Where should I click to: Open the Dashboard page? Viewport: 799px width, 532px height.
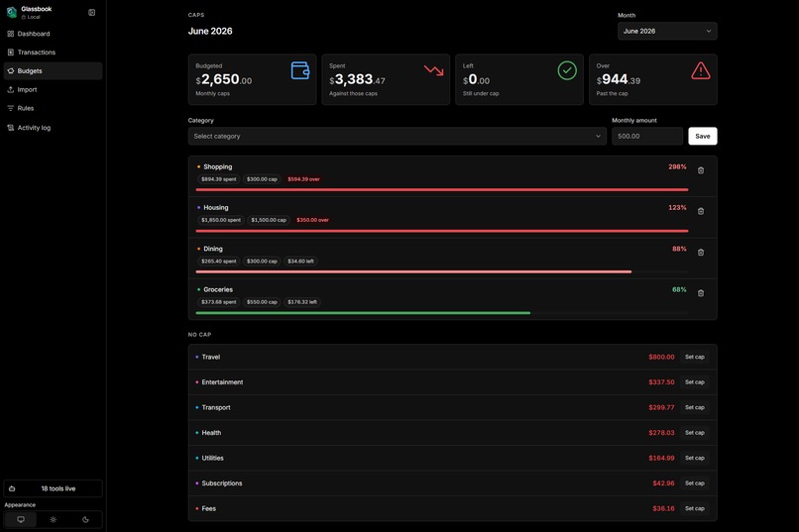point(53,34)
